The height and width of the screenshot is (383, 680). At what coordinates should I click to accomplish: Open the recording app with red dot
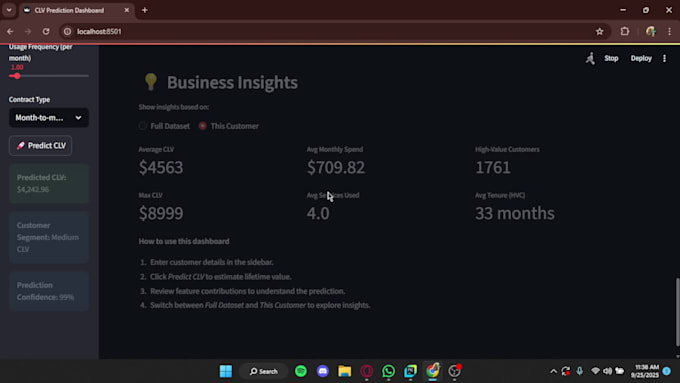tap(454, 371)
